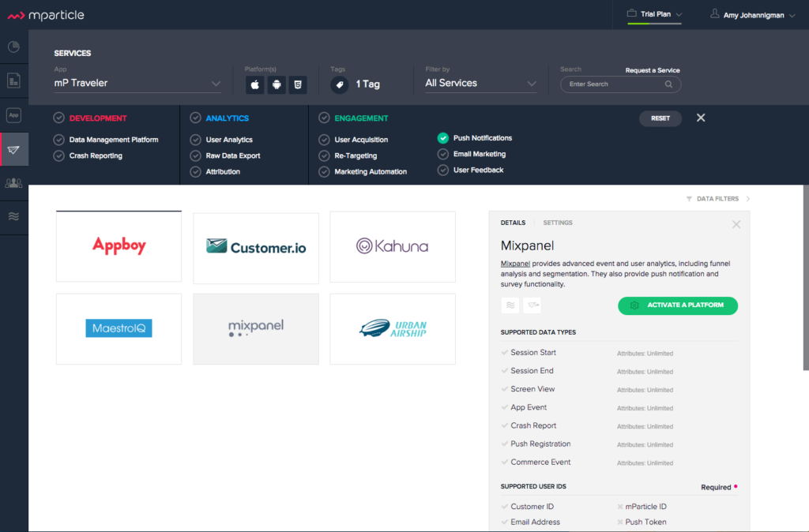Viewport: 809px width, 532px height.
Task: Expand the Data Filters chevron
Action: 748,199
